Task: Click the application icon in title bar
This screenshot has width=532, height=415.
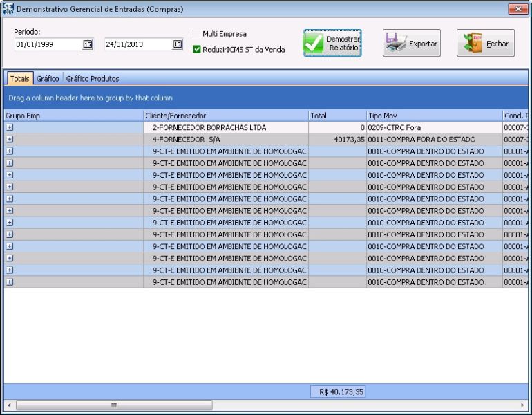Action: (x=8, y=8)
